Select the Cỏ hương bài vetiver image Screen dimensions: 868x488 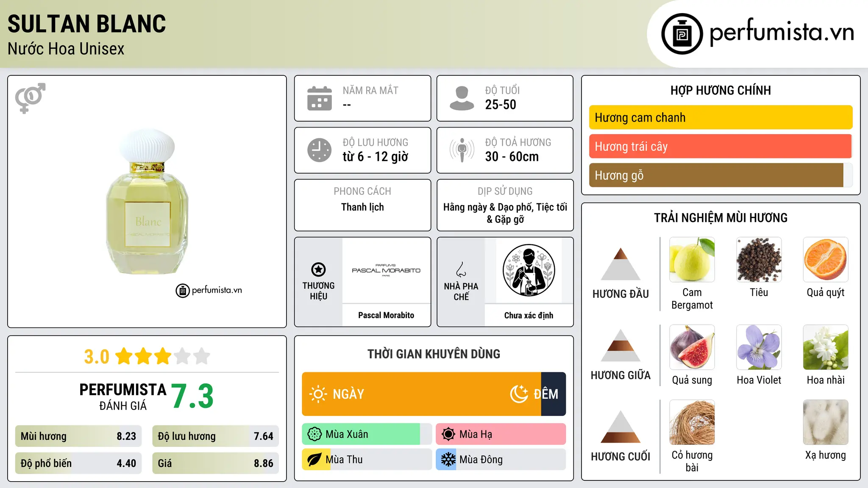pyautogui.click(x=692, y=422)
